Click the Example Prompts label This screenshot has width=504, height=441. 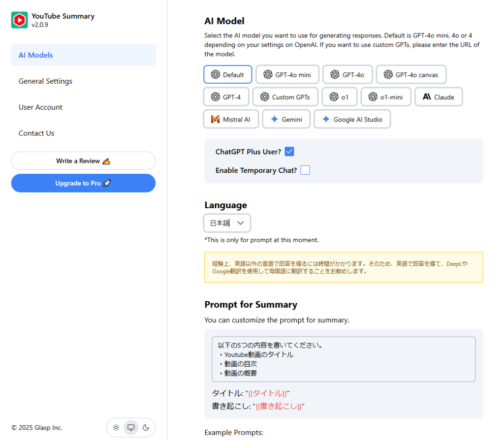click(x=234, y=433)
